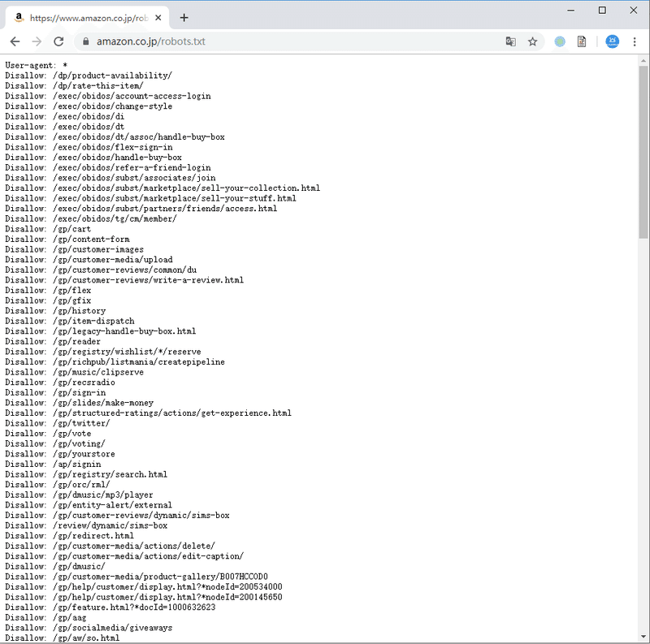Click the /review/dynamic/sims-box line
The image size is (650, 644).
[86, 525]
